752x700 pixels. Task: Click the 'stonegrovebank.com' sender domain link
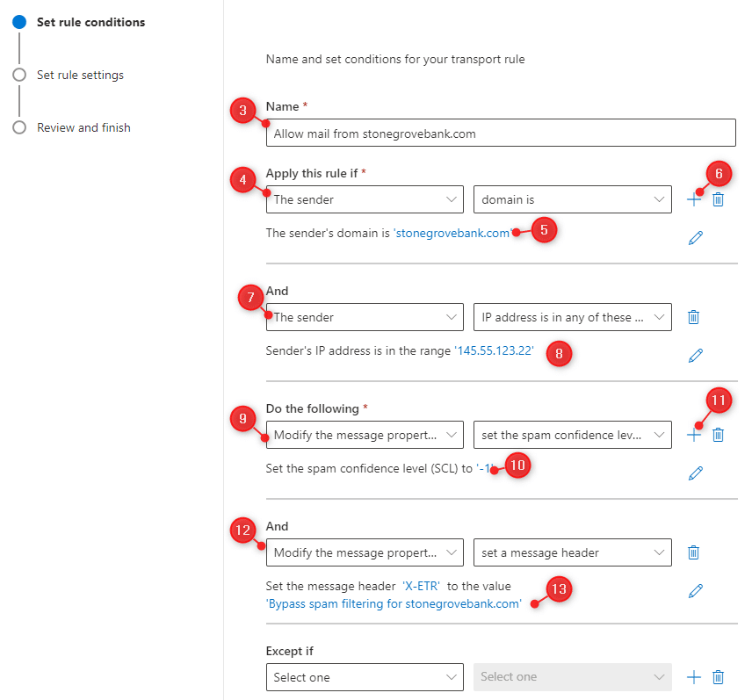(452, 234)
